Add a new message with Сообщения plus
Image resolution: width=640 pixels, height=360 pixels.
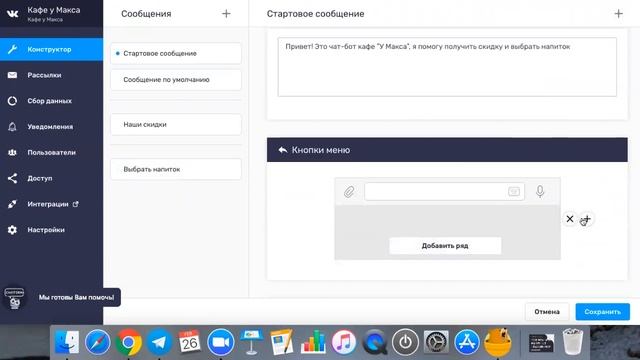(226, 13)
